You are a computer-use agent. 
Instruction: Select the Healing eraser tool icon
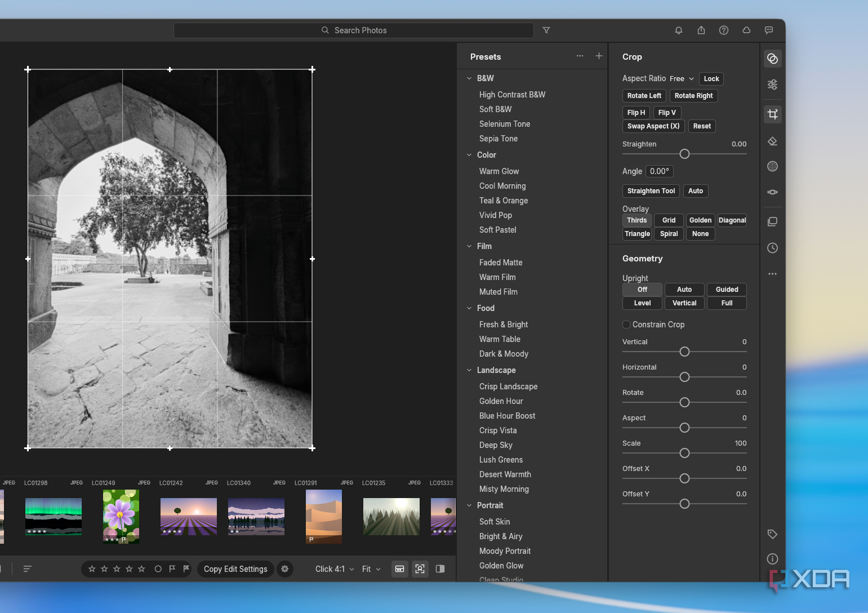coord(773,141)
